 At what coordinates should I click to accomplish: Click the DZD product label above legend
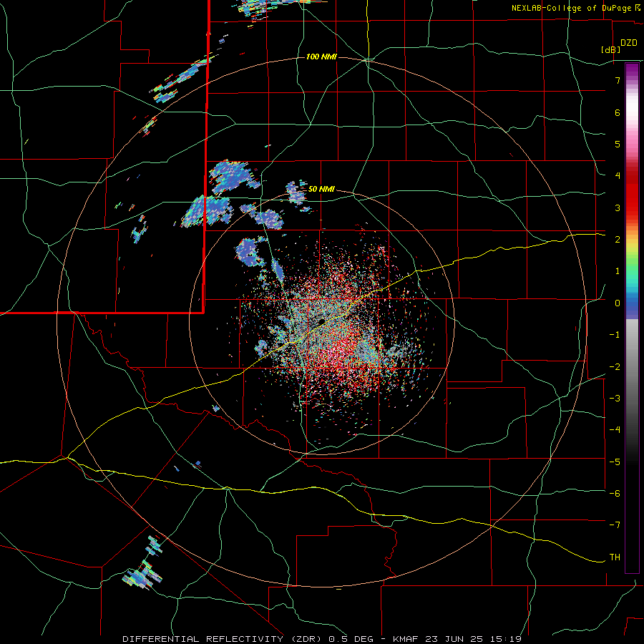[629, 43]
